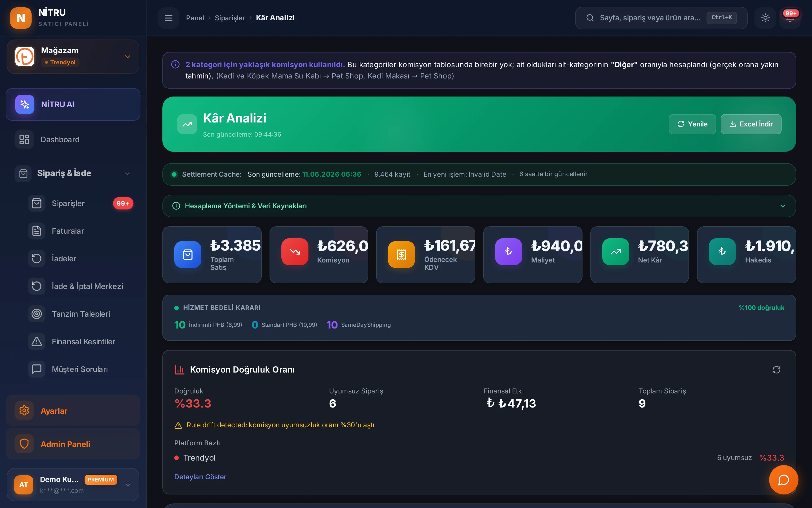This screenshot has height=508, width=812.
Task: Open Admin Paneli
Action: 73,443
